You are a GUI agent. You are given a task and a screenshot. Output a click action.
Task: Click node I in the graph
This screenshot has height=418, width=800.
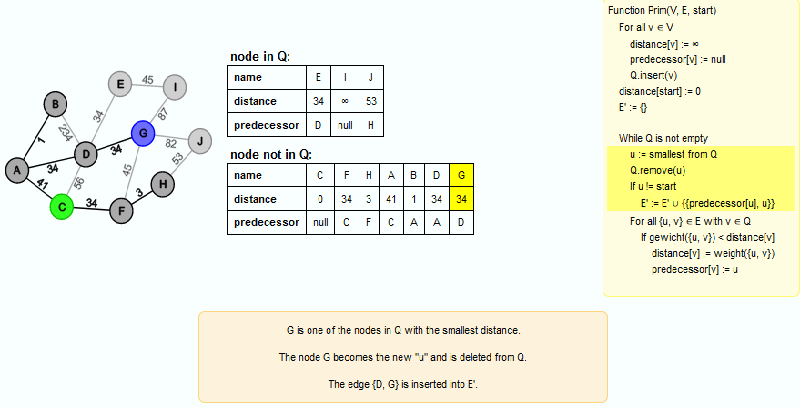(175, 87)
